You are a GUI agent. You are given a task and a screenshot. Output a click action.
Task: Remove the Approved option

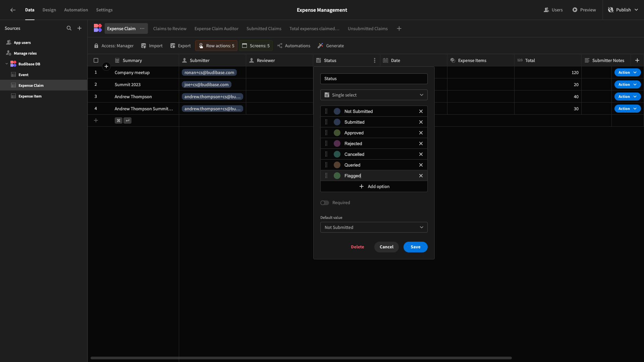click(x=421, y=133)
